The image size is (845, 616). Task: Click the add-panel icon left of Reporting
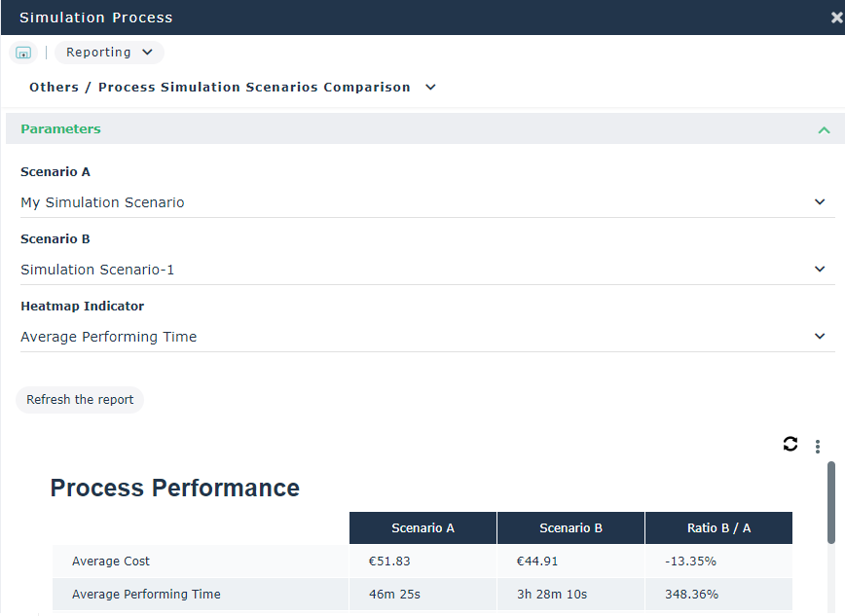(23, 53)
